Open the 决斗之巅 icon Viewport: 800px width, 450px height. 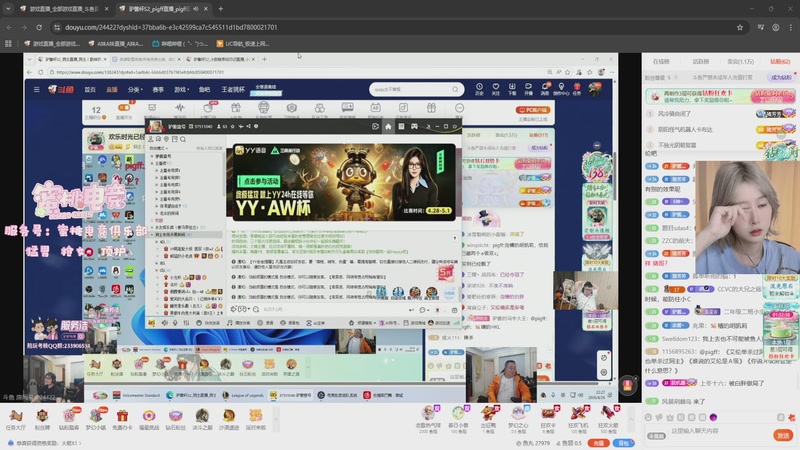(x=202, y=420)
